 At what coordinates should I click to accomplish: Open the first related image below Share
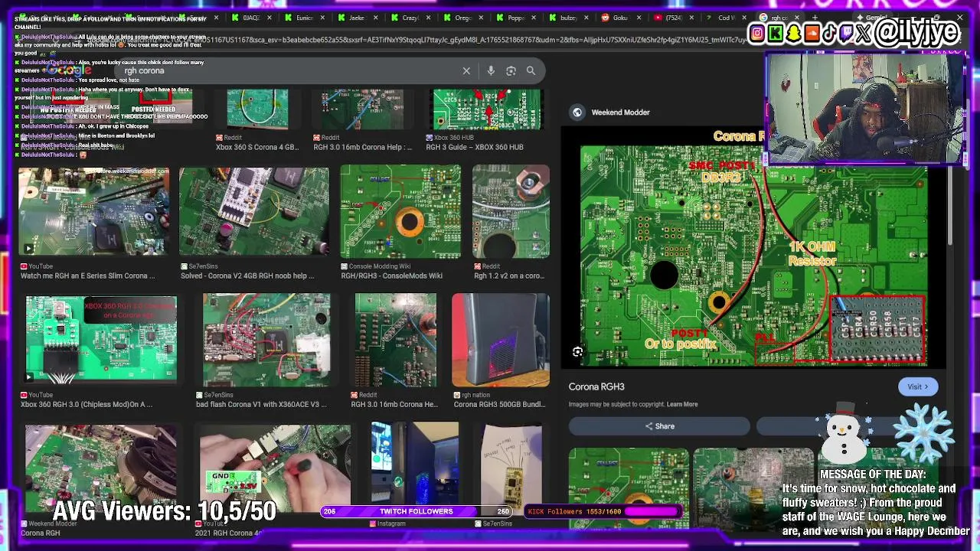629,488
